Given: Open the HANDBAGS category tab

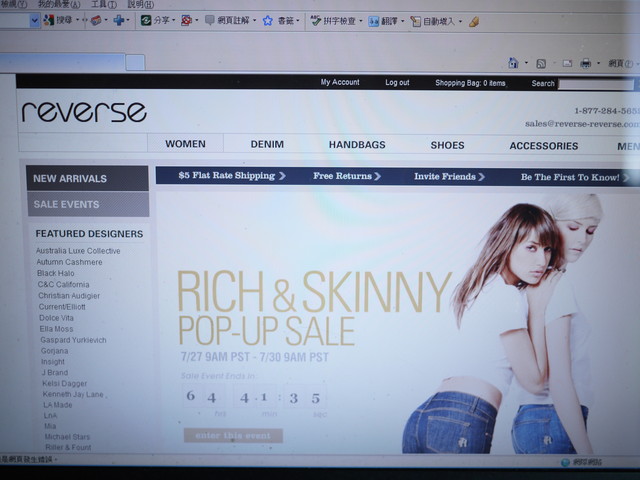Looking at the screenshot, I should click(357, 145).
